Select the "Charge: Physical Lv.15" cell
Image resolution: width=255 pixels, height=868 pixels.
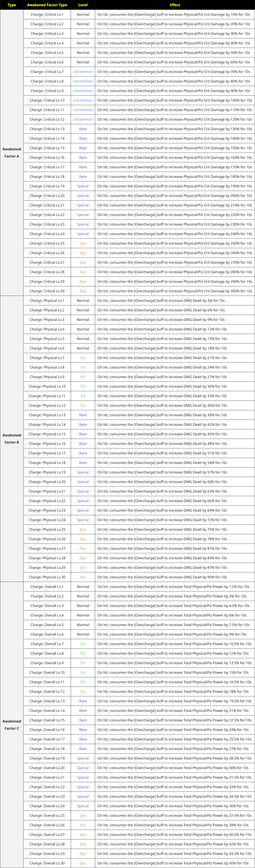pos(47,434)
